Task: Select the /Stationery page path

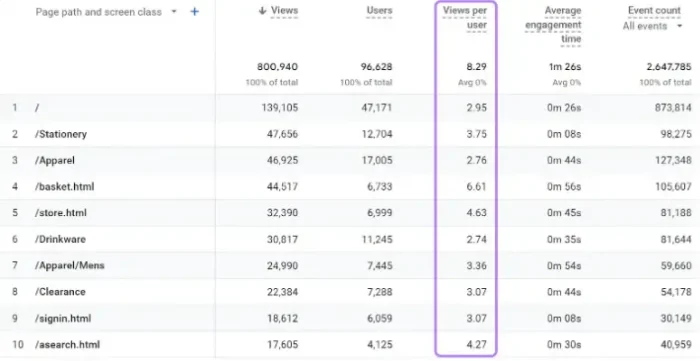Action: click(61, 134)
